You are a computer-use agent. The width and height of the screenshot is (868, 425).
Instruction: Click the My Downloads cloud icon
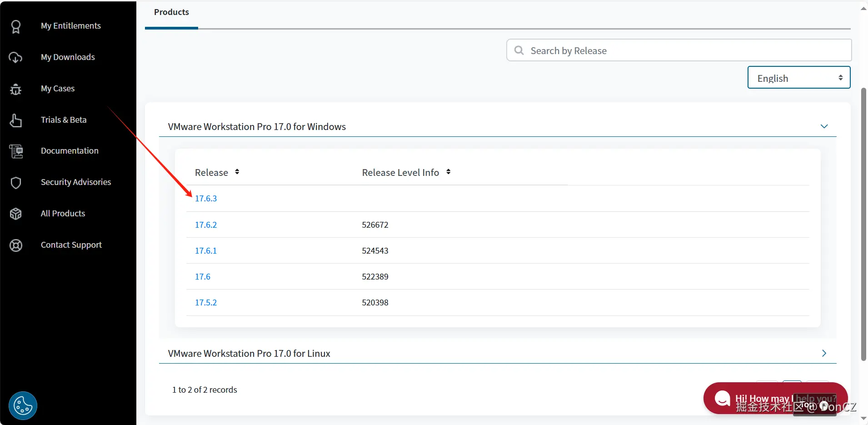[16, 57]
